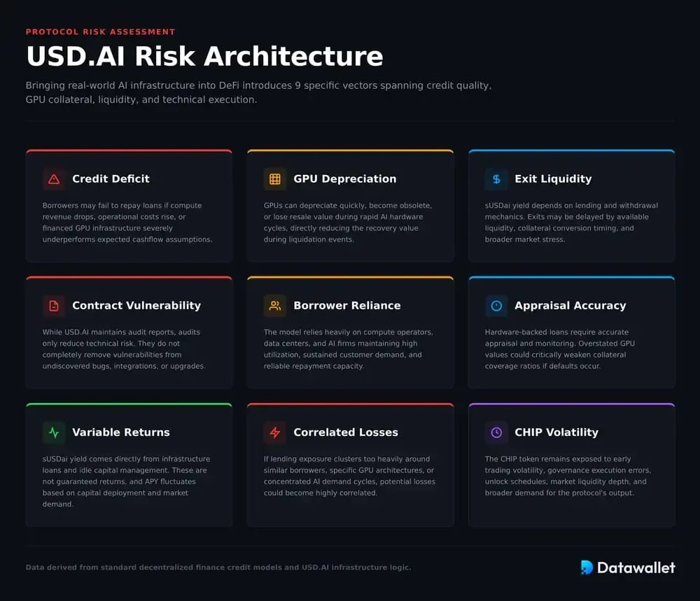
Task: Click the Exit Liquidity dollar icon
Action: coord(496,179)
